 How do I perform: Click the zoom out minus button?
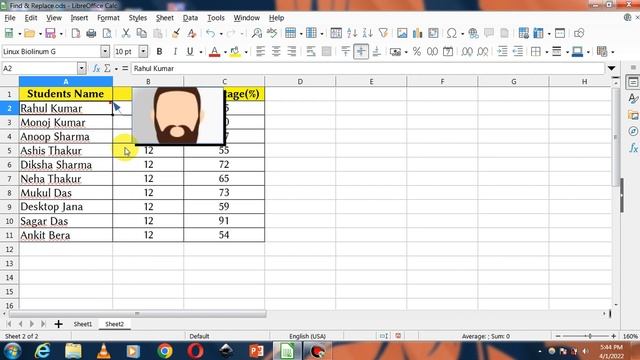(558, 336)
